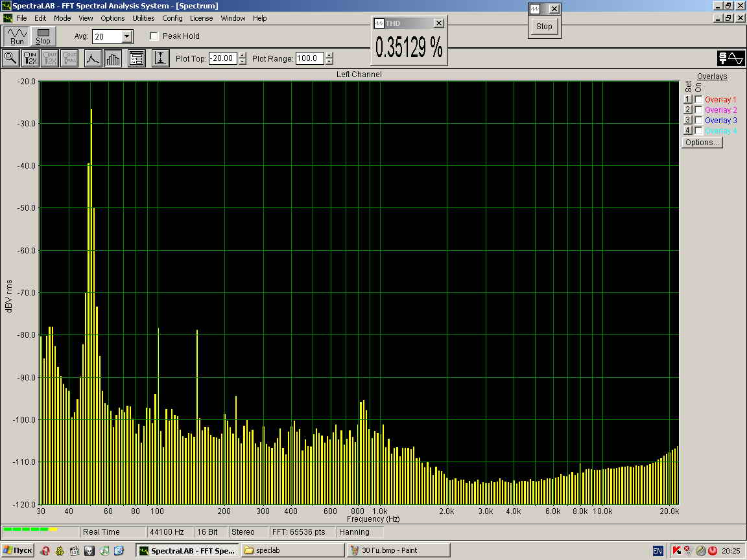Click the Avg value field
The image size is (747, 560).
108,36
